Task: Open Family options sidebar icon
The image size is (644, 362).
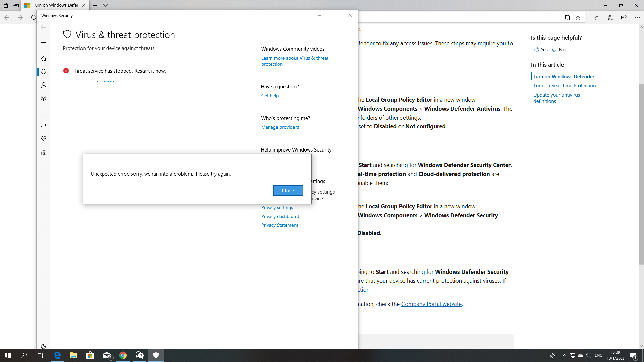Action: 44,153
